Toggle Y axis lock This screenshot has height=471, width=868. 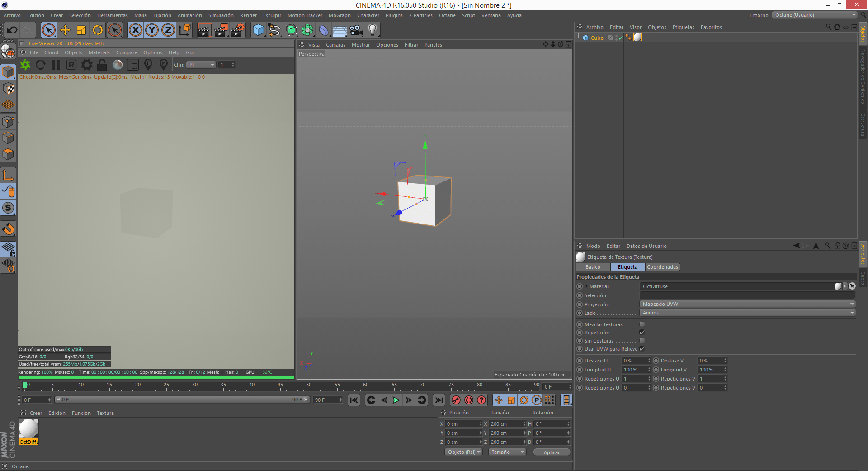[152, 30]
